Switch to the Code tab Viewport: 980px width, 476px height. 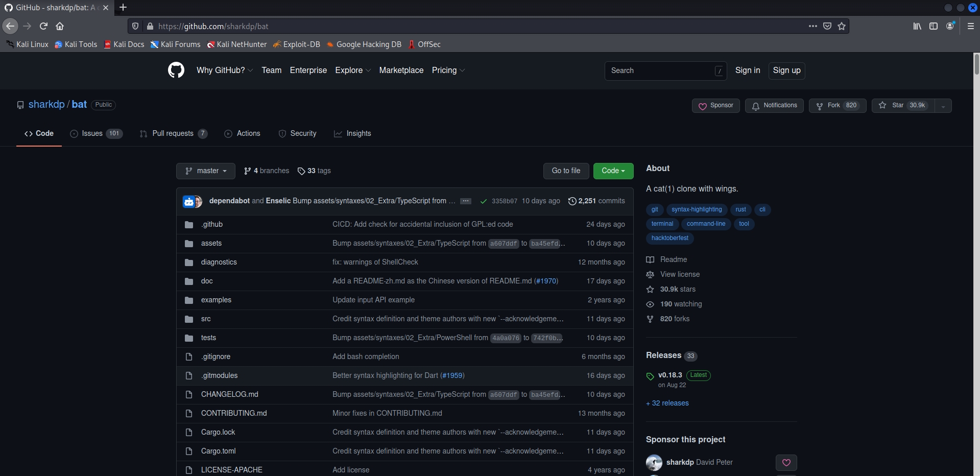coord(39,133)
